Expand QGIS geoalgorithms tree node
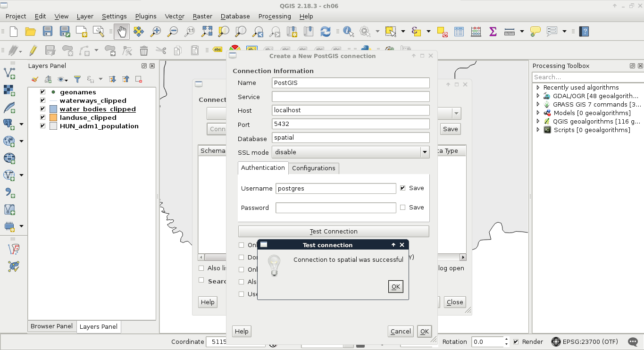This screenshot has width=644, height=350. pos(538,121)
